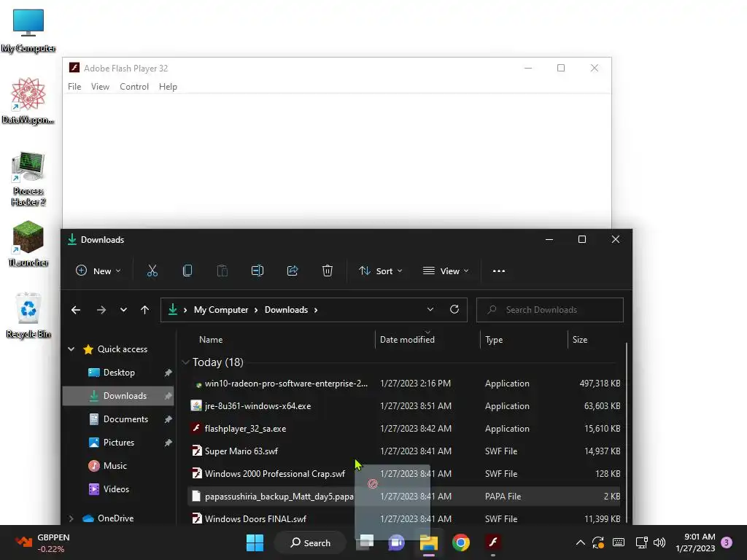The image size is (747, 560).
Task: Open DataWagon desktop shortcut
Action: 28,101
